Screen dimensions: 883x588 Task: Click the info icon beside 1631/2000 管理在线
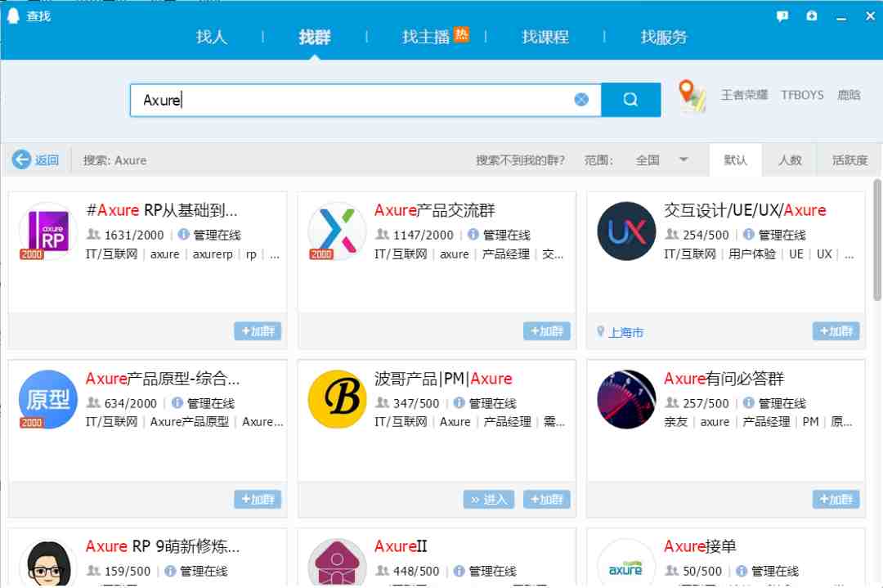coord(183,234)
